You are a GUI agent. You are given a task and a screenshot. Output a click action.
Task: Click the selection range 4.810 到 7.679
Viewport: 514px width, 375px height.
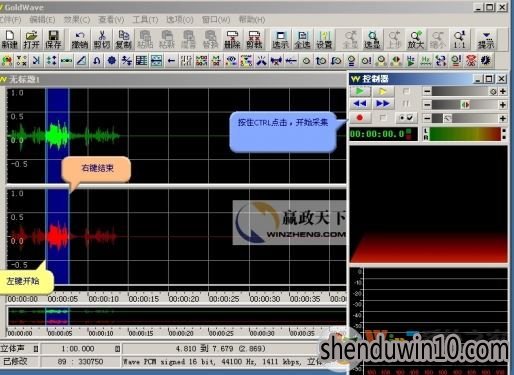pyautogui.click(x=220, y=349)
